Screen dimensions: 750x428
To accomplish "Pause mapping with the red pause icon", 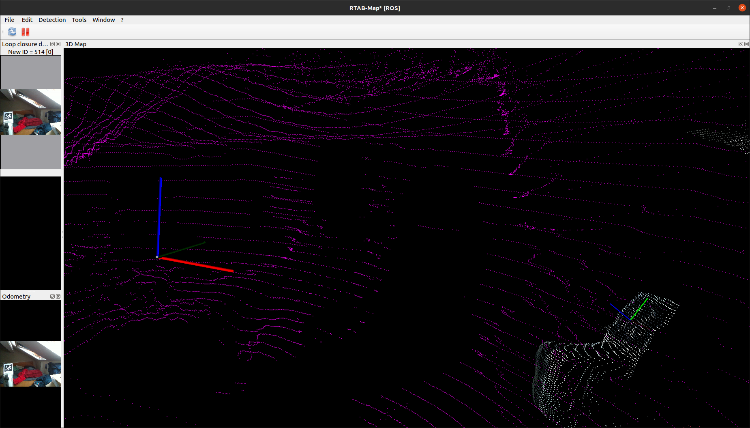I will tap(25, 32).
